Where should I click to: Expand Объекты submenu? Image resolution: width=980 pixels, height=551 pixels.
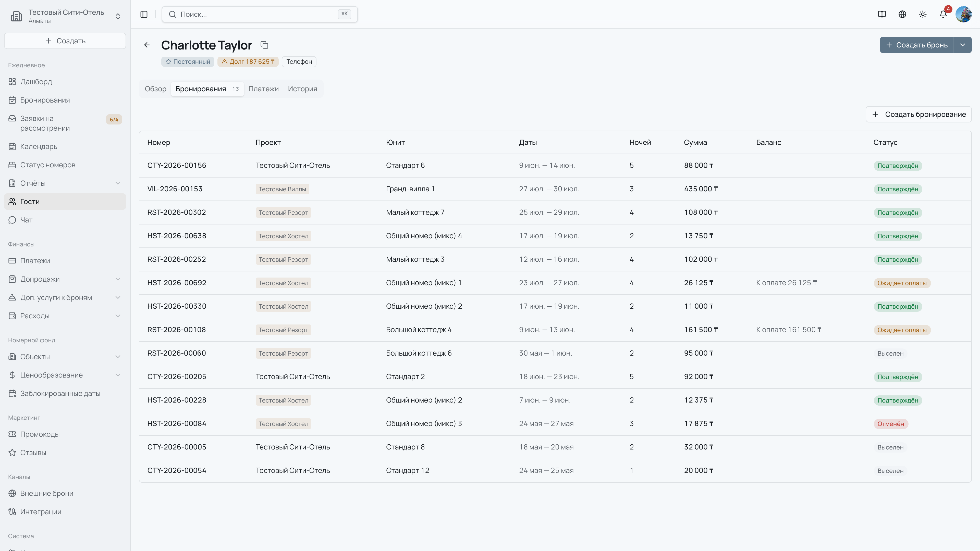(x=118, y=357)
